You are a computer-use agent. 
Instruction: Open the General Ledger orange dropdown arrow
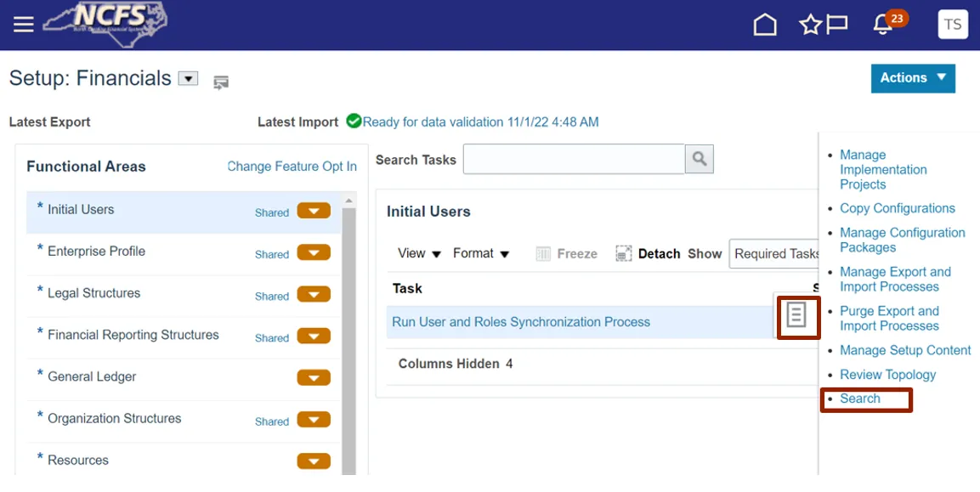click(314, 377)
